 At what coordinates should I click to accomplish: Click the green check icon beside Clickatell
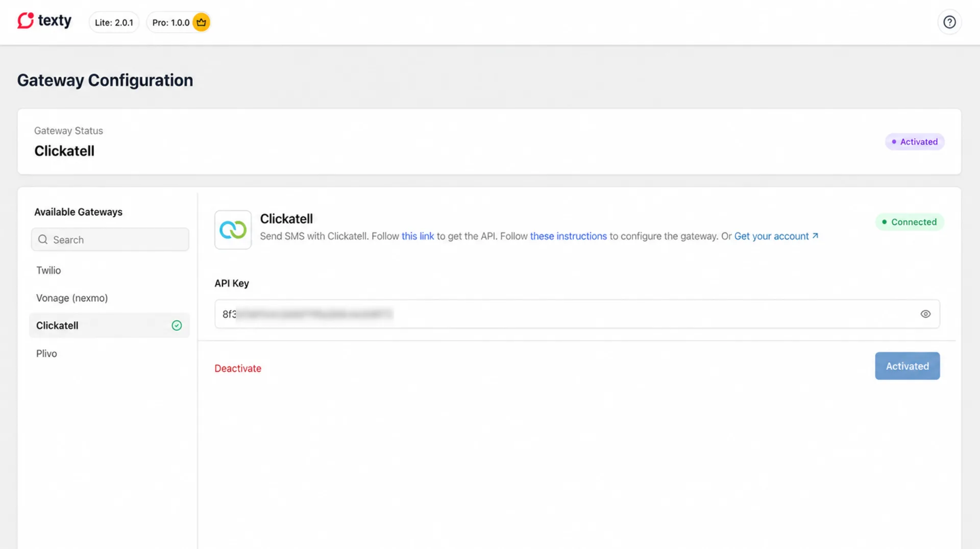click(x=177, y=326)
